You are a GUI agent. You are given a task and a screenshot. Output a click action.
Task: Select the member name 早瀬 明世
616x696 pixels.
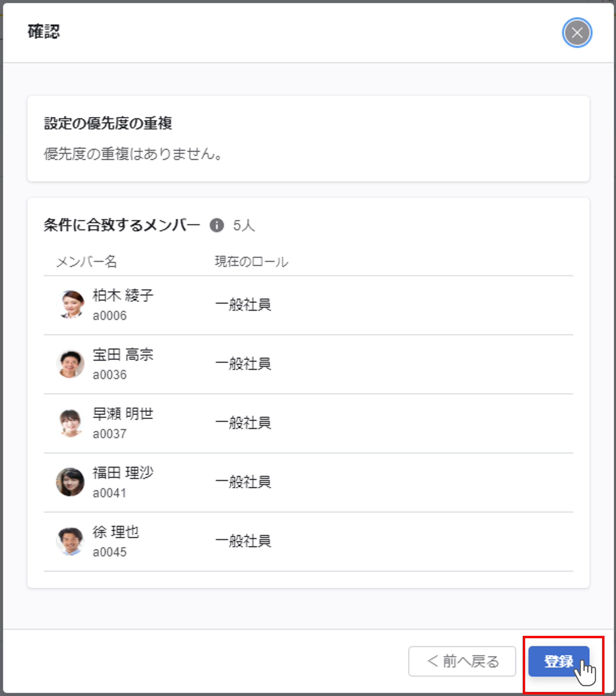[x=123, y=414]
